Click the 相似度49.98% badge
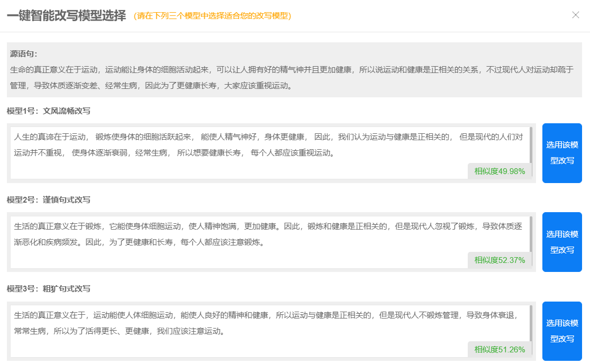 (x=499, y=171)
